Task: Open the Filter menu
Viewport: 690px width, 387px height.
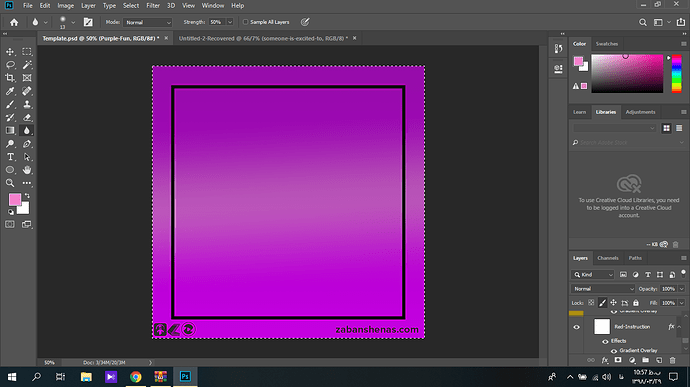Action: click(x=153, y=6)
